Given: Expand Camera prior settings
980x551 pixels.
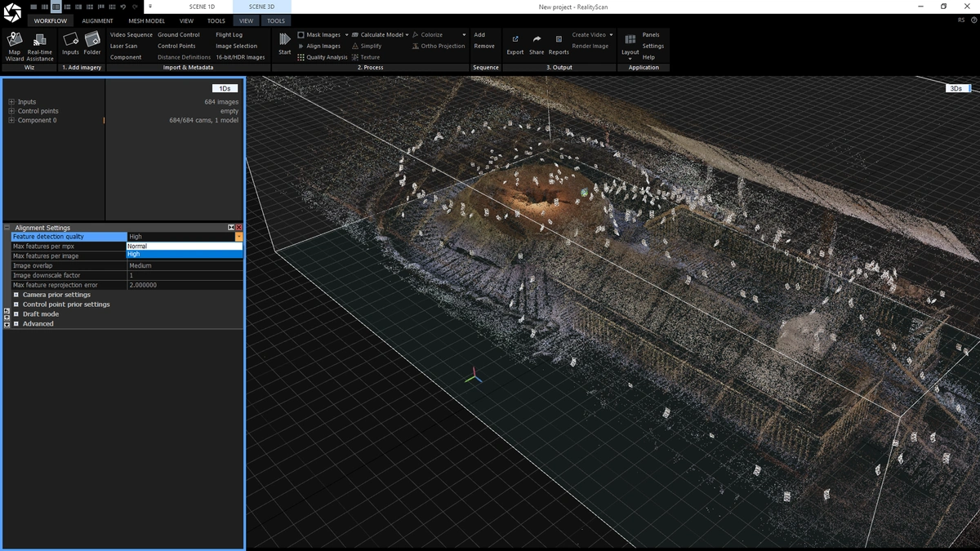Looking at the screenshot, I should pos(16,295).
